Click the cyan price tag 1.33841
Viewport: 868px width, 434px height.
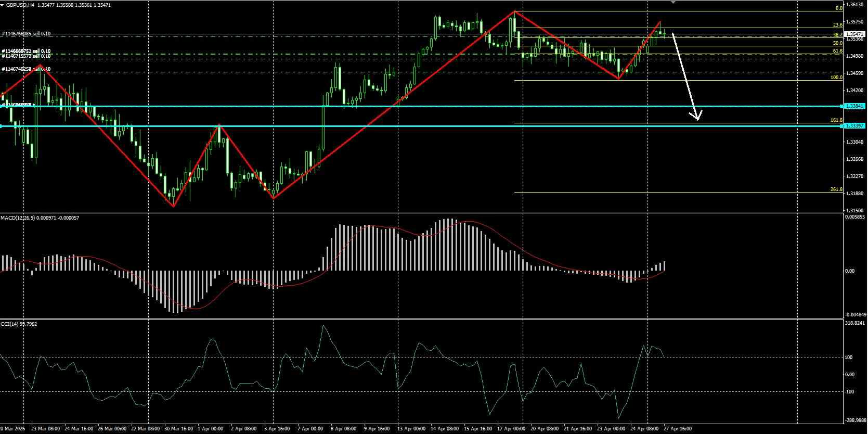(854, 106)
